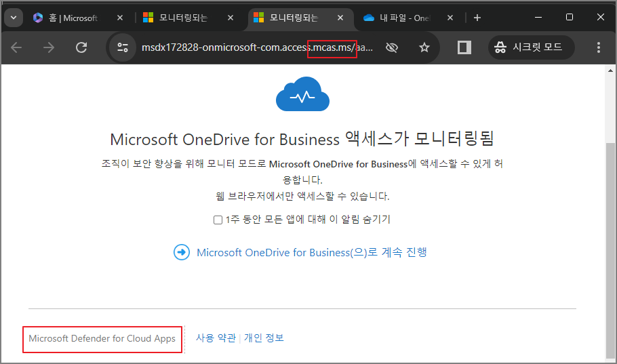The height and width of the screenshot is (364, 617).
Task: Reload the current page
Action: click(81, 47)
